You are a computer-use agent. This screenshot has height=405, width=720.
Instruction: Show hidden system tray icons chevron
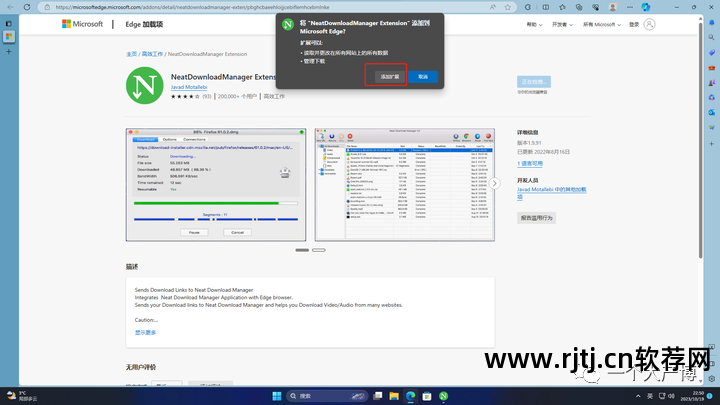(638, 396)
